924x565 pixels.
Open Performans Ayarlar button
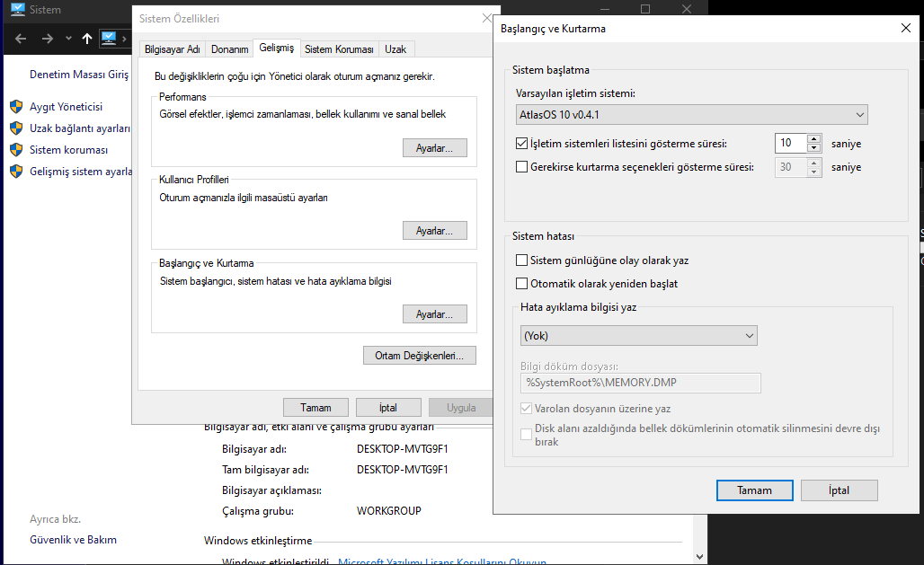(435, 148)
